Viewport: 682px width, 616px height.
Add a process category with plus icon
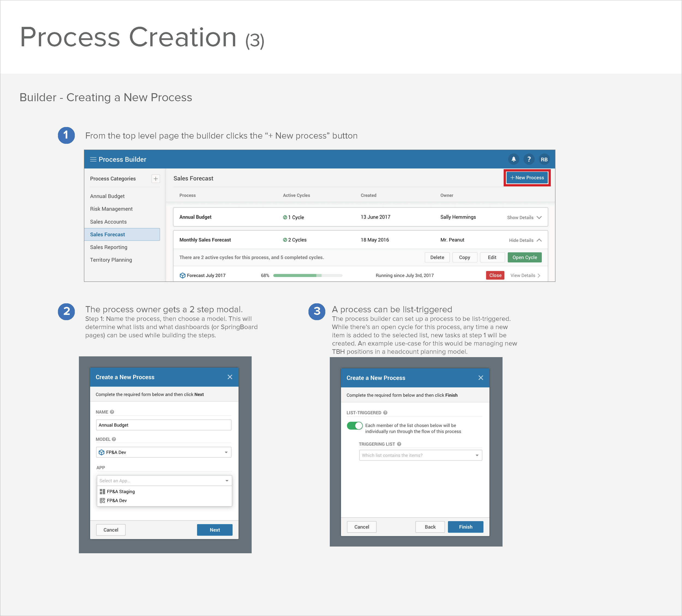(155, 179)
